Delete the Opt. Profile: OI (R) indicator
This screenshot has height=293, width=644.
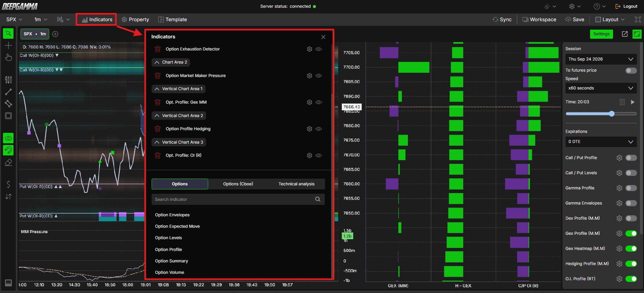tap(157, 155)
